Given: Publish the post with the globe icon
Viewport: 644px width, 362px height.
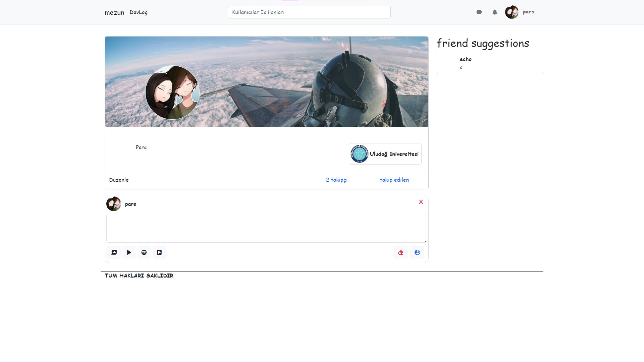Looking at the screenshot, I should click(417, 252).
